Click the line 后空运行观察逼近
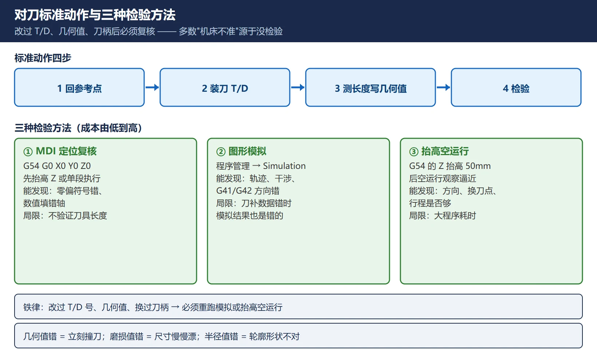 (443, 178)
